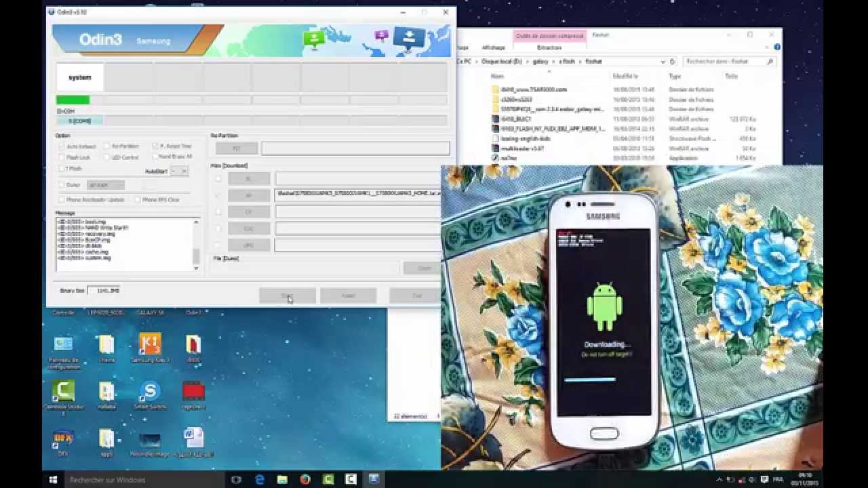The image size is (868, 488).
Task: Click the Explorer address refresh icon
Action: point(673,61)
